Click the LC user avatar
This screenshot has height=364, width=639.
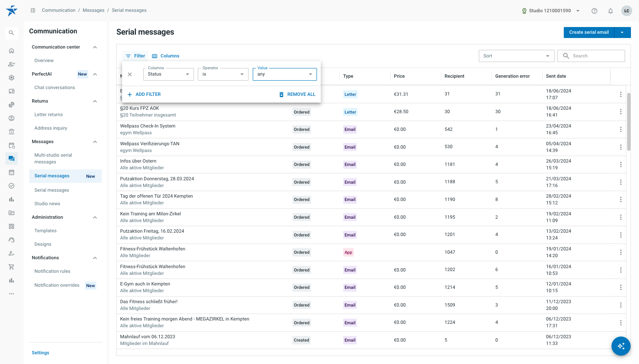tap(627, 11)
